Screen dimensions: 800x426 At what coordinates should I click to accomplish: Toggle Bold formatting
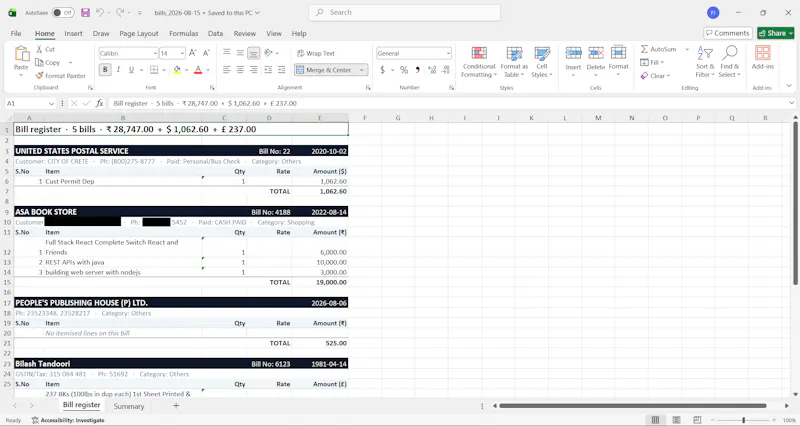105,69
